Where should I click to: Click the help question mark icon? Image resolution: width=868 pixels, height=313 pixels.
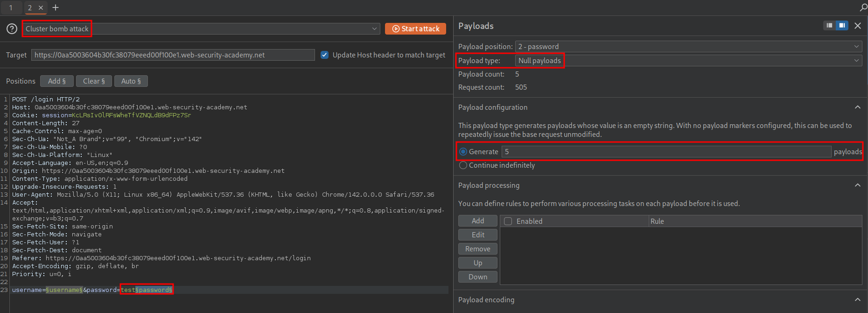point(12,29)
